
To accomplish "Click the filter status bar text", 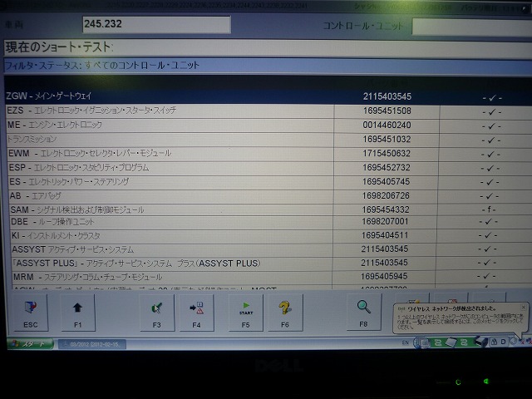I will tap(101, 65).
